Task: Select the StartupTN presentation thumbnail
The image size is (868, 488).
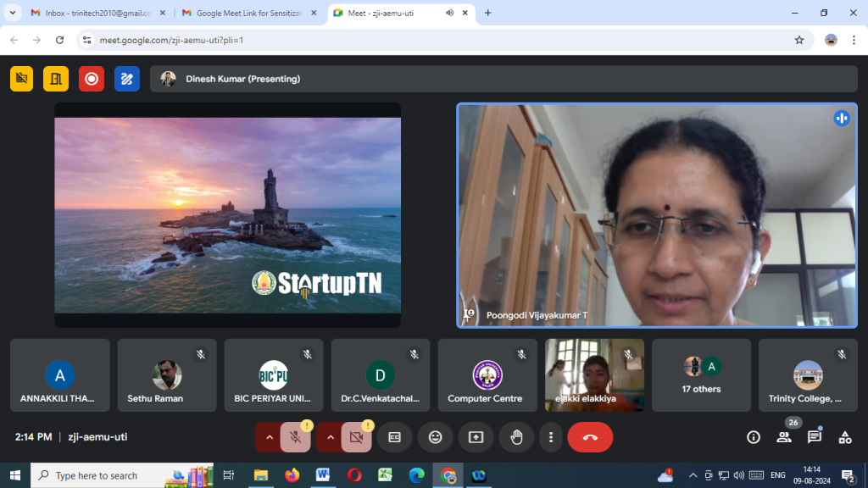Action: tap(227, 215)
